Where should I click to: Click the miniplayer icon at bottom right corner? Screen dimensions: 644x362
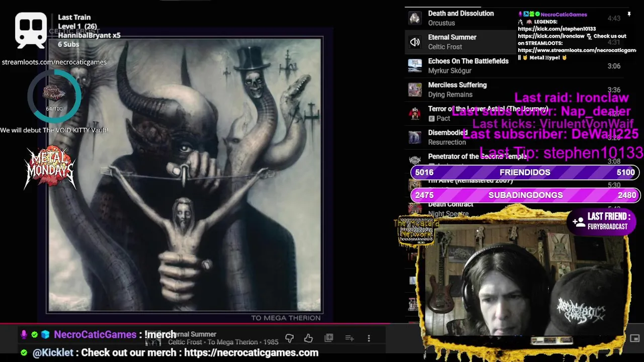635,338
